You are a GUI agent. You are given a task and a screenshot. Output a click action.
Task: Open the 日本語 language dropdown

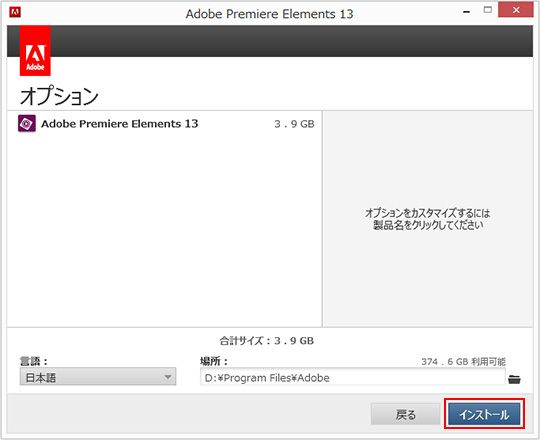tap(98, 377)
